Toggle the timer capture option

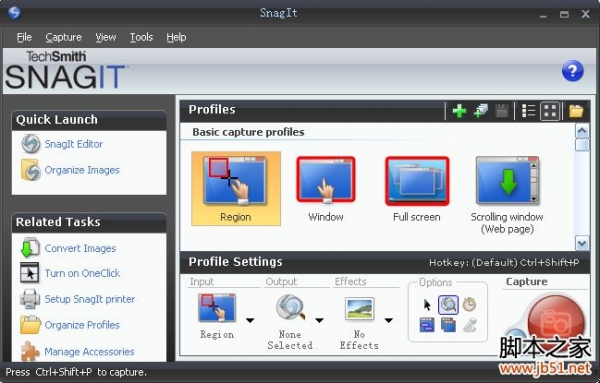click(469, 305)
